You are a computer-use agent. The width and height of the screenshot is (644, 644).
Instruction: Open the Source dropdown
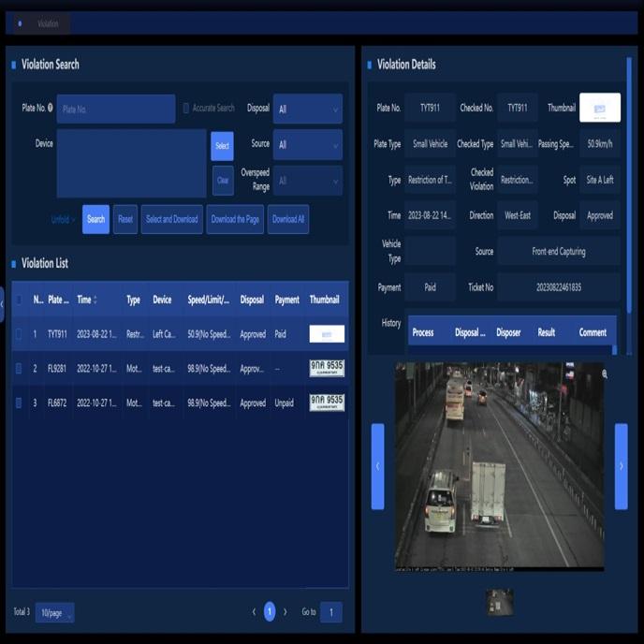pos(307,145)
